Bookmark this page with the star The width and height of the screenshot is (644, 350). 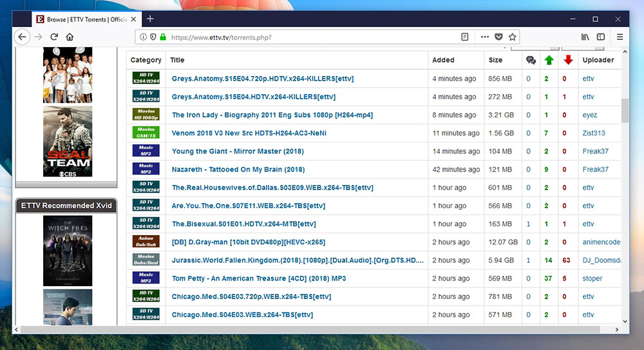(512, 37)
